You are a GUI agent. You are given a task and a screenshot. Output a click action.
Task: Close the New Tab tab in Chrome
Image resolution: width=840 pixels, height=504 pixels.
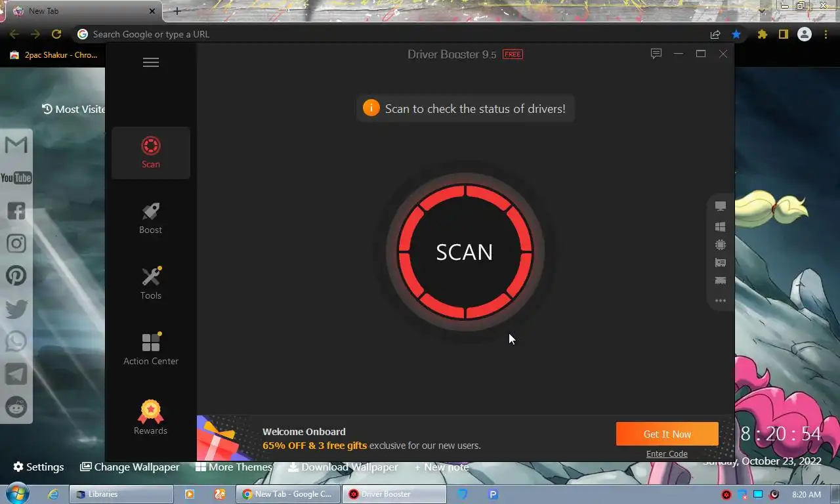(x=152, y=11)
